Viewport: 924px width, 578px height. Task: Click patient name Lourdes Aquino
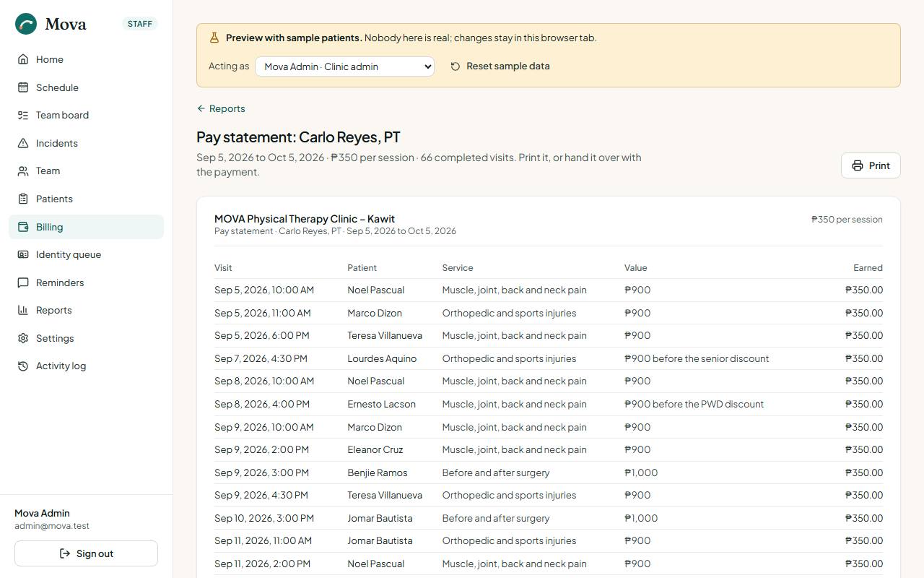click(x=382, y=358)
